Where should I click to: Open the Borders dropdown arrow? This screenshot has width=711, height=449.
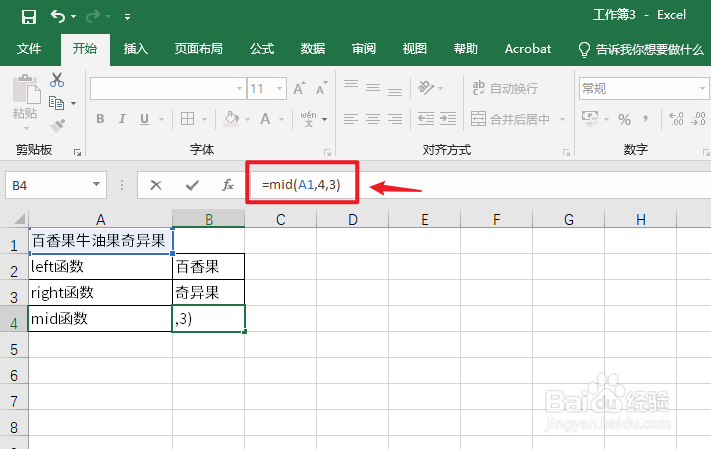tap(205, 120)
